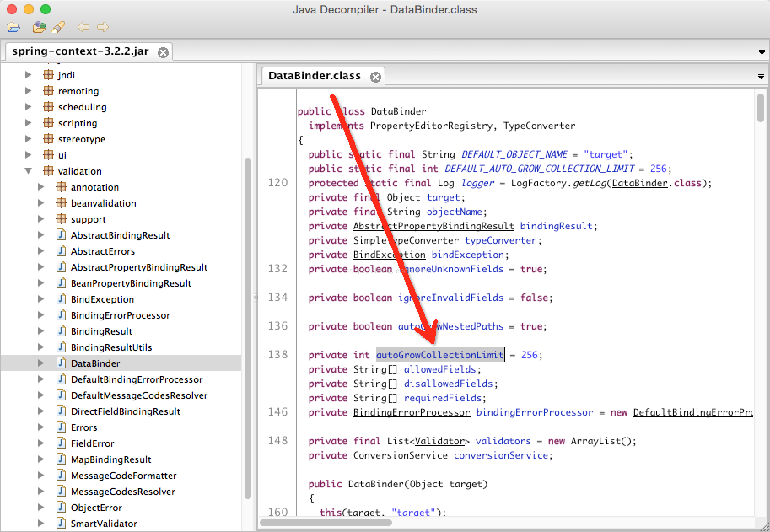The width and height of the screenshot is (770, 532).
Task: Click the remoting package icon
Action: point(48,91)
